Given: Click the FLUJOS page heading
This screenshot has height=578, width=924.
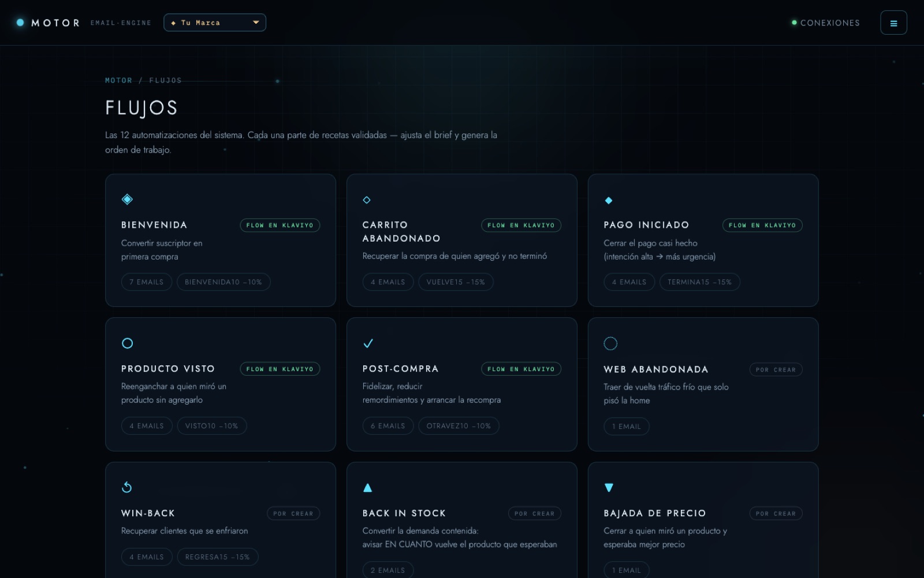Looking at the screenshot, I should (141, 108).
